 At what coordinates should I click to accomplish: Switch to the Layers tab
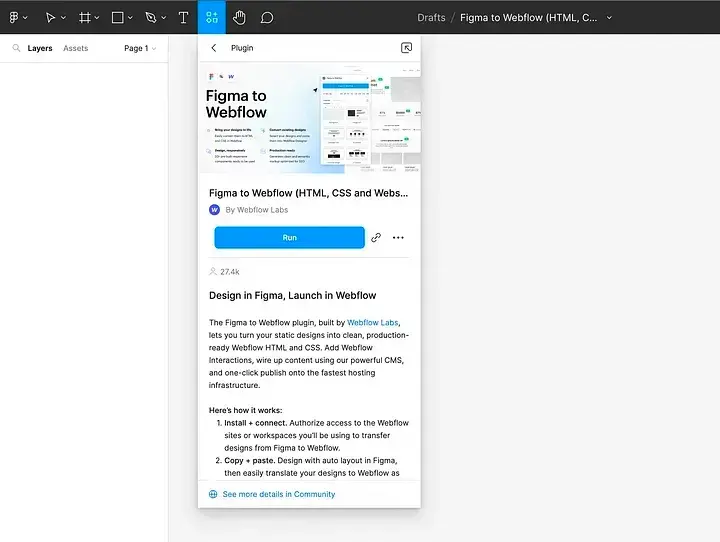click(40, 48)
